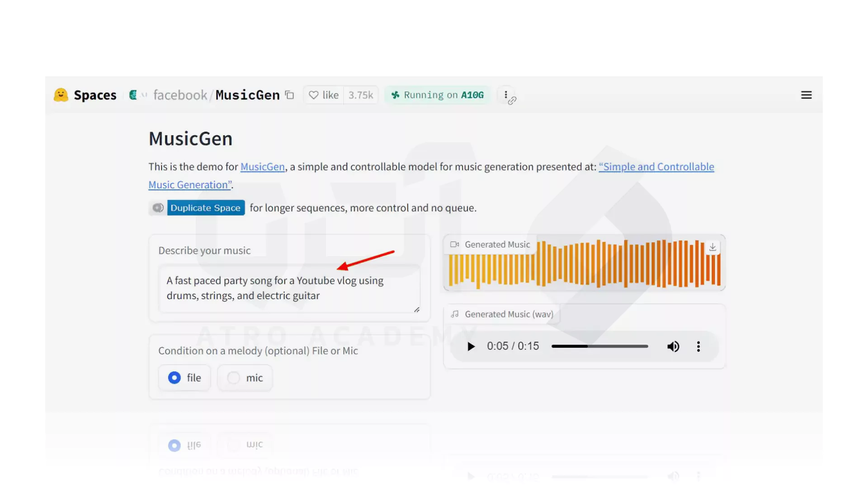Click the Duplicate Space button
Screen dimensions: 868x488
(206, 208)
